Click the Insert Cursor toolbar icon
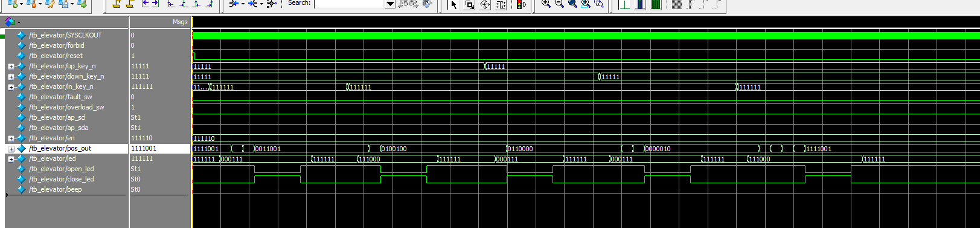This screenshot has height=228, width=980. (117, 4)
